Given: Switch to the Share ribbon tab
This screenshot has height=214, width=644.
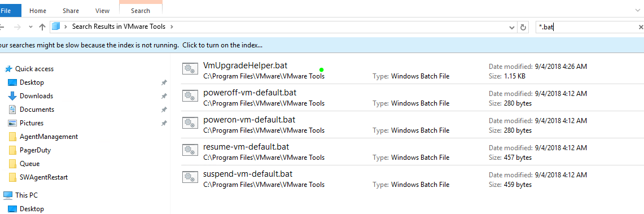Looking at the screenshot, I should point(71,11).
